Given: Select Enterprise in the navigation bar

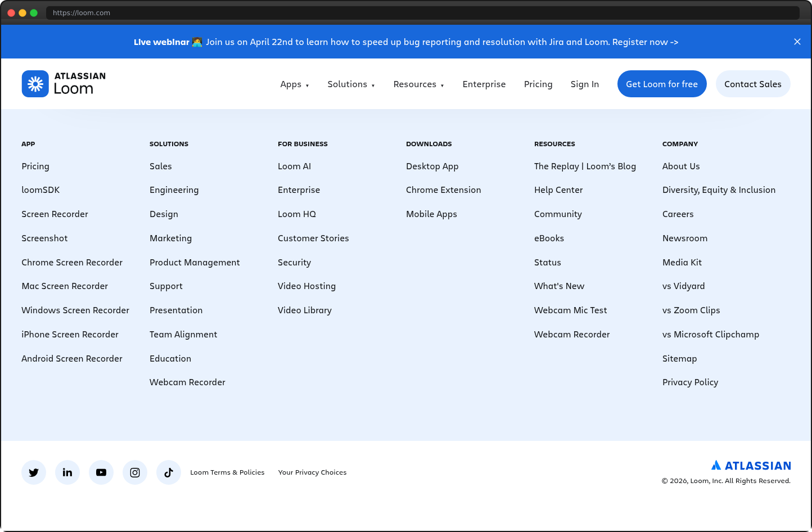Looking at the screenshot, I should [484, 84].
